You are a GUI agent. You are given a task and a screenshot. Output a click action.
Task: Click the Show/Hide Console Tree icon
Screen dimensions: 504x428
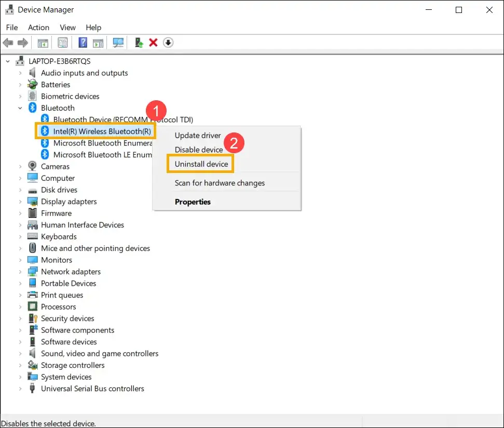click(43, 43)
